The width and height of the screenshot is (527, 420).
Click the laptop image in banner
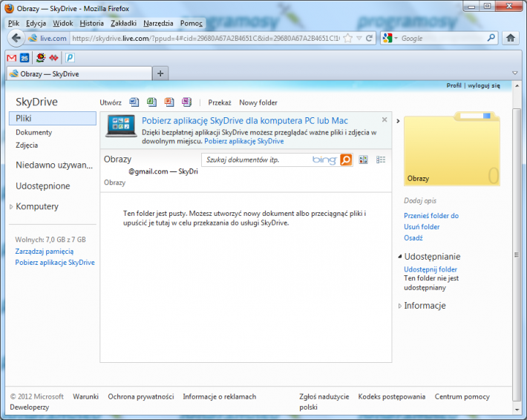point(121,126)
